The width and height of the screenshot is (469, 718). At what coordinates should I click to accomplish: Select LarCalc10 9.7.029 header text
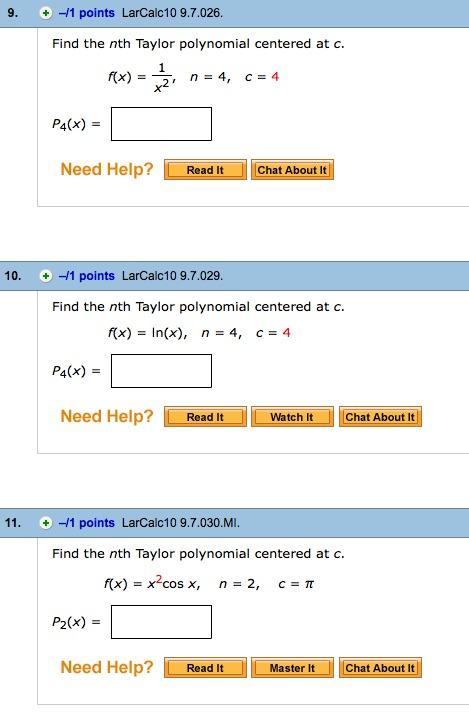(x=172, y=276)
